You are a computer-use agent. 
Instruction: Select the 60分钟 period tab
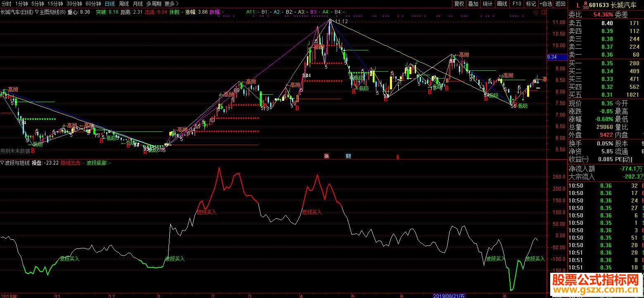point(93,4)
